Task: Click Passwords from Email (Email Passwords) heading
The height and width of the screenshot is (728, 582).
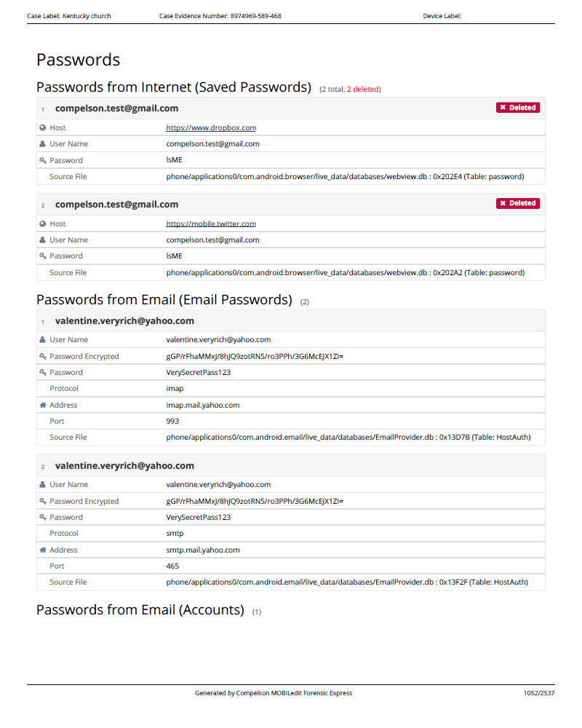Action: pos(164,300)
